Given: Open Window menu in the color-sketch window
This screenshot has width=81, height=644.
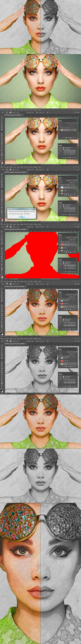Looking at the screenshot, I should click(x=36, y=282).
